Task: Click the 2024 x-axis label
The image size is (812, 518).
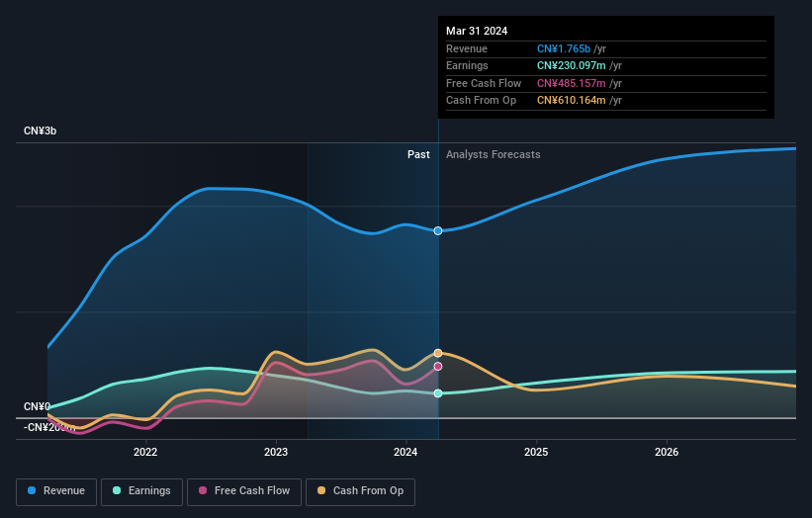Action: (406, 452)
